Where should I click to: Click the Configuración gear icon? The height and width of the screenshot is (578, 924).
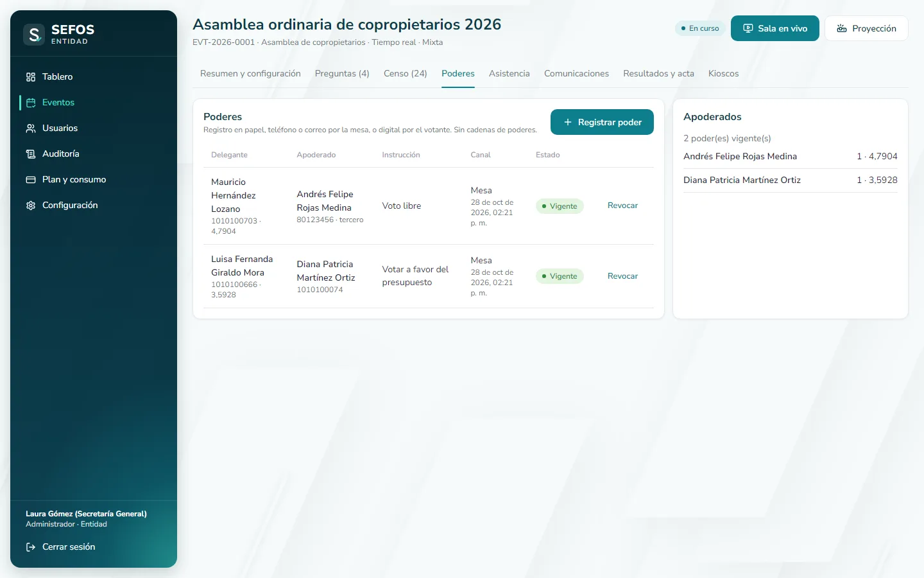(x=31, y=206)
